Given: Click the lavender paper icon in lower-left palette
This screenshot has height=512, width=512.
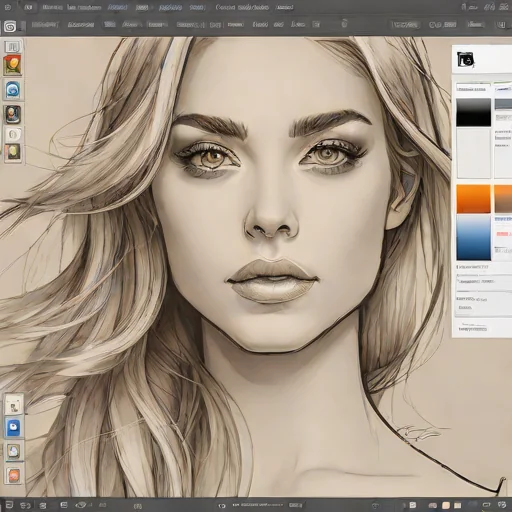Looking at the screenshot, I should [14, 452].
